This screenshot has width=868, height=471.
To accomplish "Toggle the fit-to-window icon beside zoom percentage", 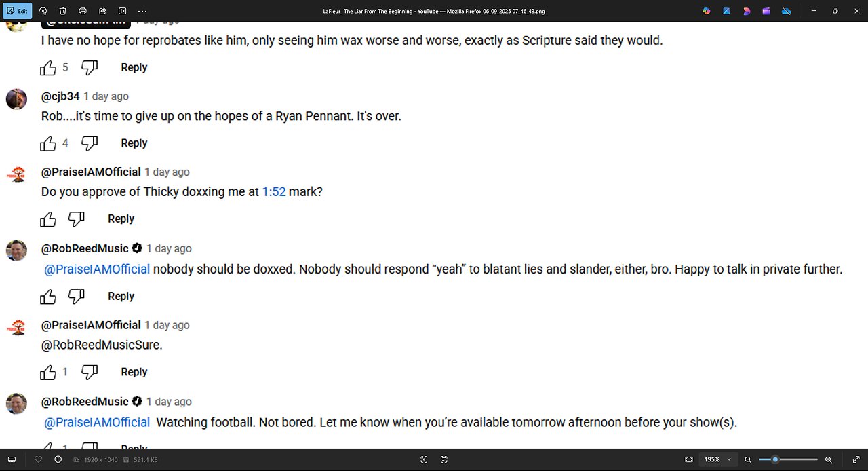I will 689,459.
